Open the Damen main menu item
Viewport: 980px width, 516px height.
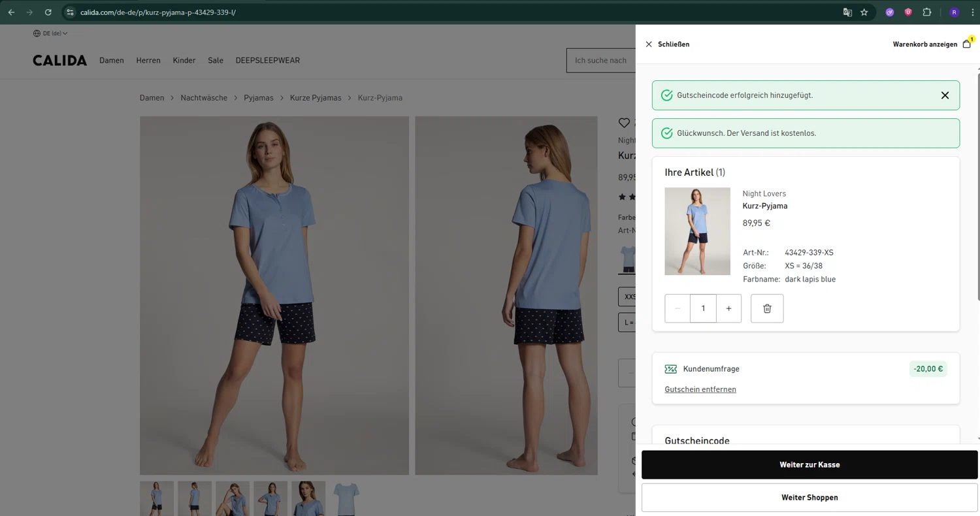point(112,60)
